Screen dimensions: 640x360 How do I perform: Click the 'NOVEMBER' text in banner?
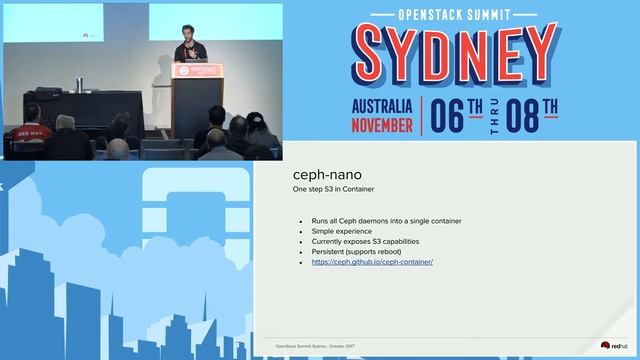click(x=382, y=125)
